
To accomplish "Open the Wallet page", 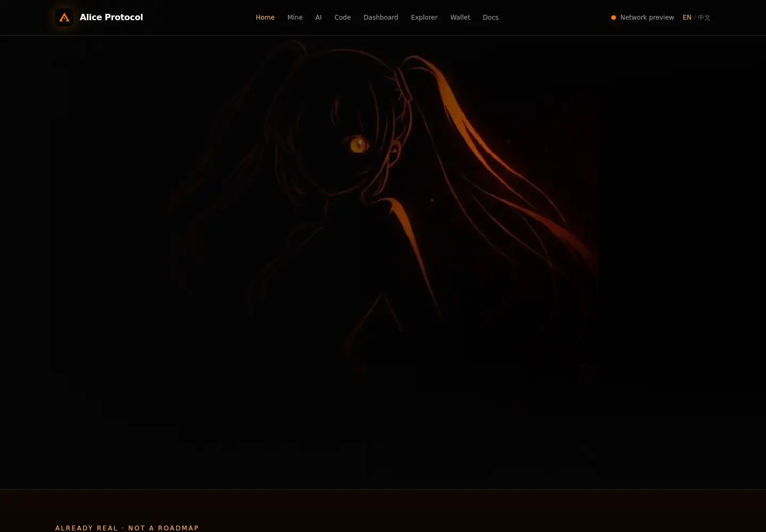I will coord(460,18).
